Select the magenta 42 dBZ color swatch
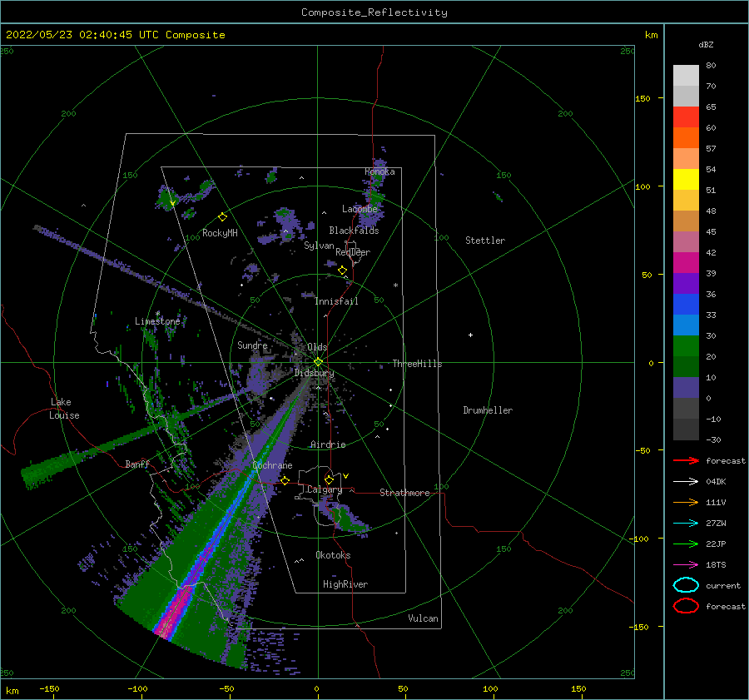 click(686, 263)
